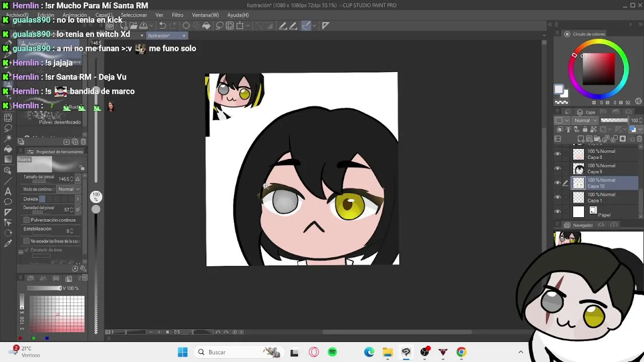This screenshot has width=644, height=362.
Task: Click the new raster layer icon
Action: tap(581, 139)
